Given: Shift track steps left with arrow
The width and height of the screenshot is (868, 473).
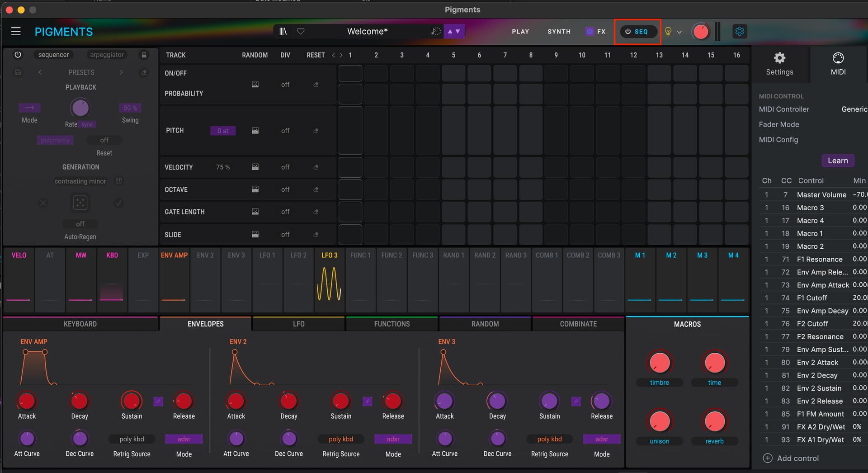Looking at the screenshot, I should pos(334,55).
